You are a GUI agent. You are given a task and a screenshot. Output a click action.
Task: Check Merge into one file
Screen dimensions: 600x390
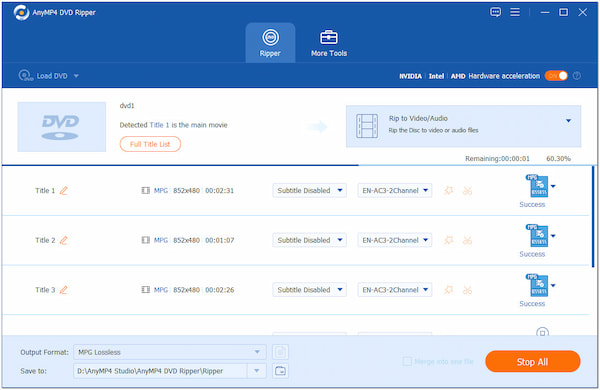pyautogui.click(x=408, y=361)
